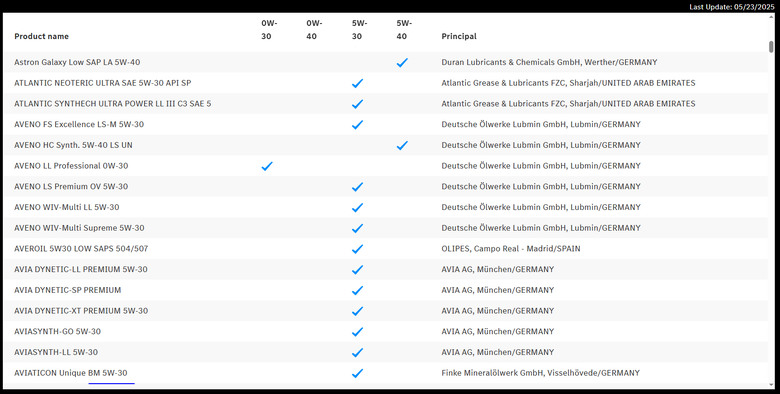Select AVENO LL Professional 0W-30 product name
Image resolution: width=780 pixels, height=394 pixels.
(71, 166)
